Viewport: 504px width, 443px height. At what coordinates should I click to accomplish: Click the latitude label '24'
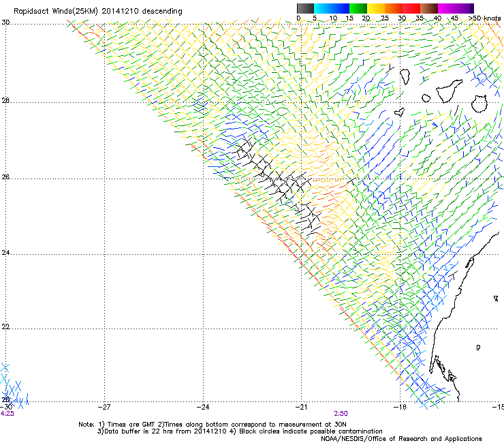coord(5,253)
